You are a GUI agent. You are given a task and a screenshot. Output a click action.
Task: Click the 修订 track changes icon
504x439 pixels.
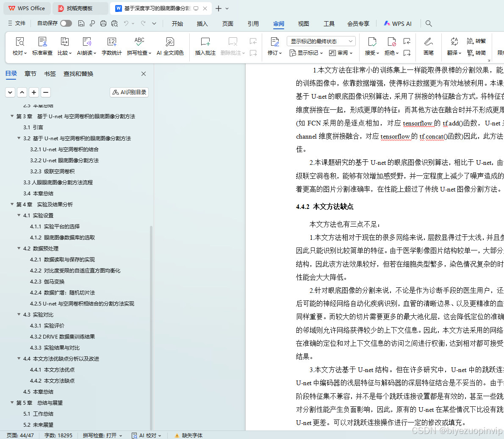click(x=274, y=42)
